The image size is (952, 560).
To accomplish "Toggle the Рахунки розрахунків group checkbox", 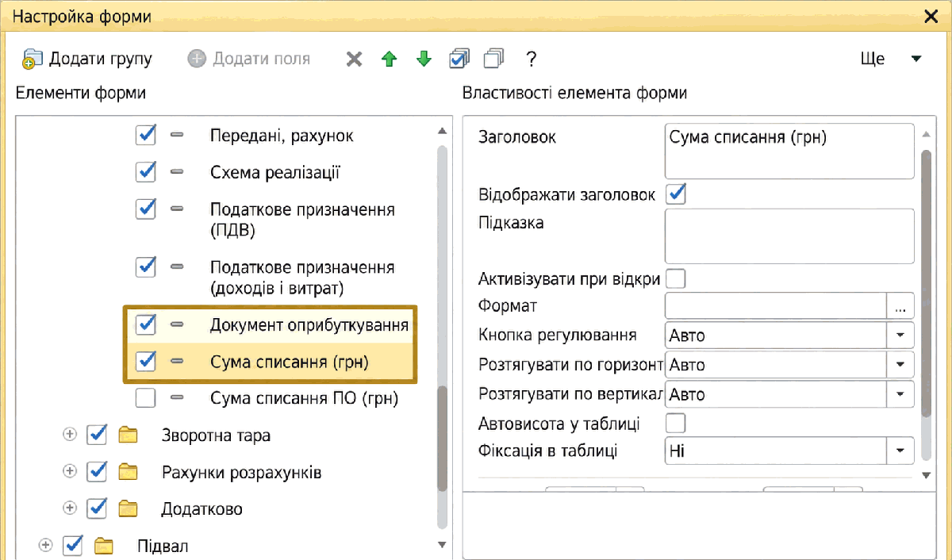I will [x=97, y=471].
